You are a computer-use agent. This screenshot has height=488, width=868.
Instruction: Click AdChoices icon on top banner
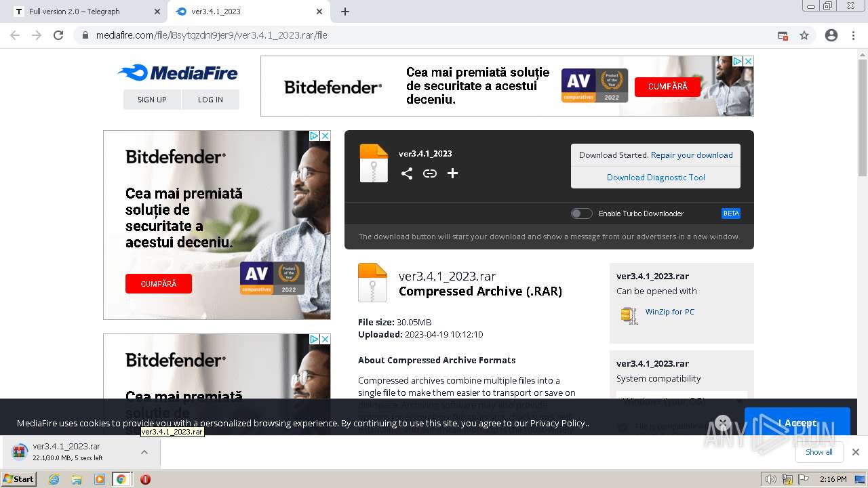[x=737, y=61]
